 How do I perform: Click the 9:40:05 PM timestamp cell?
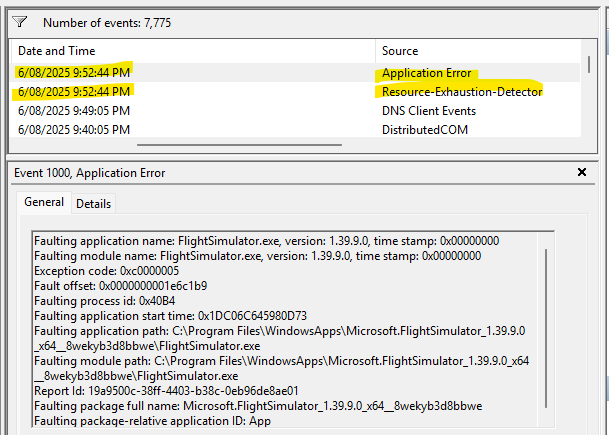(74, 129)
